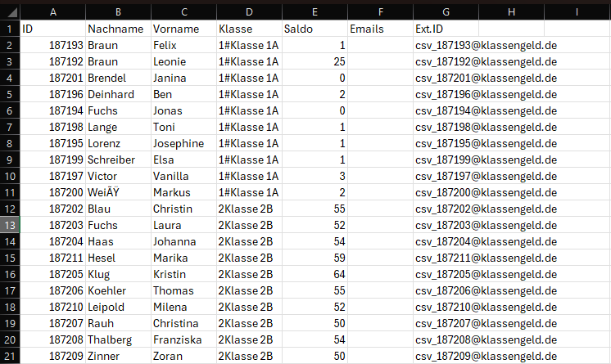The height and width of the screenshot is (364, 611).
Task: Select column A header
Action: pyautogui.click(x=53, y=12)
